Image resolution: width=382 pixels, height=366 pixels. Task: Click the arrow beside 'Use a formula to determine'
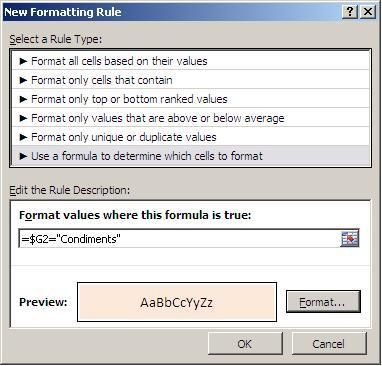coord(23,156)
